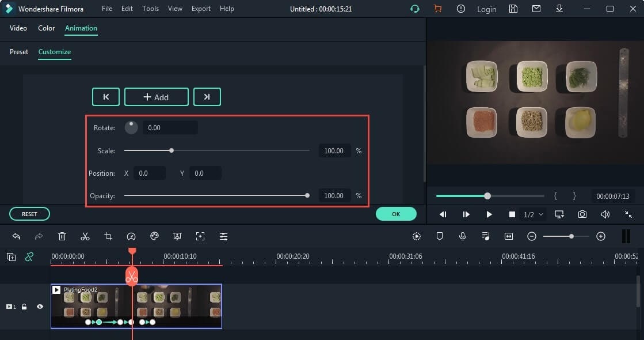The width and height of the screenshot is (644, 340).
Task: Toggle track 1 lock
Action: [24, 307]
